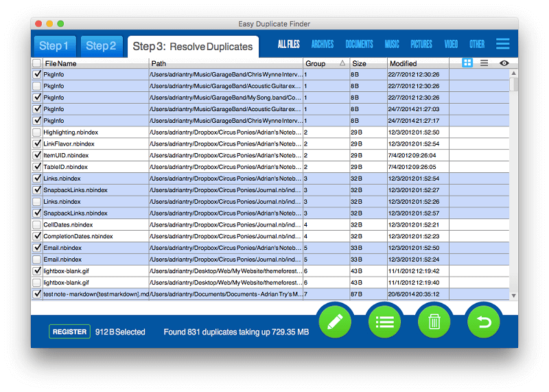This screenshot has width=549, height=392.
Task: Select the ItemUID.nbindex file name
Action: coord(66,156)
